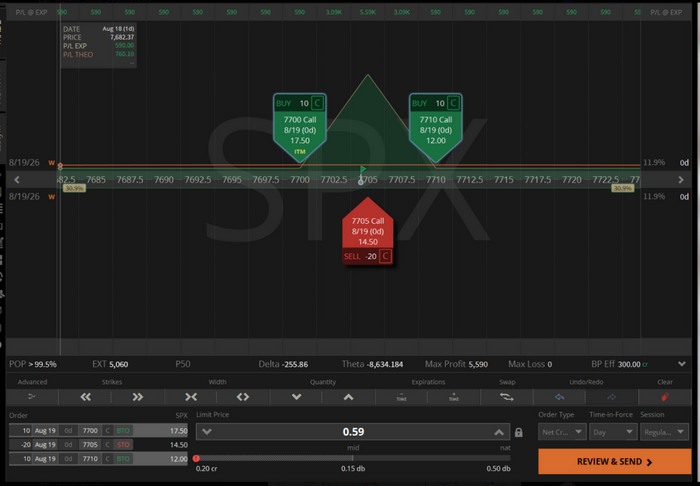Image resolution: width=700 pixels, height=486 pixels.
Task: Toggle BTO action on 7700 leg
Action: (123, 431)
